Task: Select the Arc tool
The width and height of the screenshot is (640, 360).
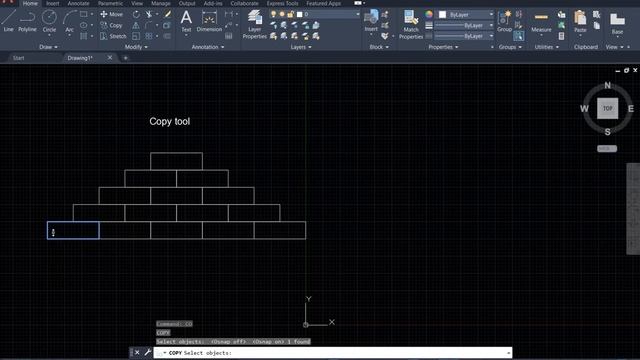Action: click(x=70, y=21)
